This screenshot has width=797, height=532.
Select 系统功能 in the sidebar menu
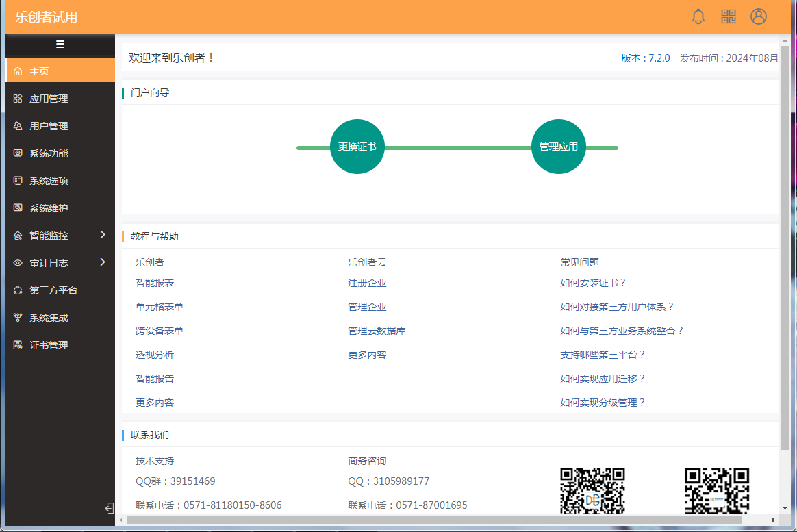49,153
